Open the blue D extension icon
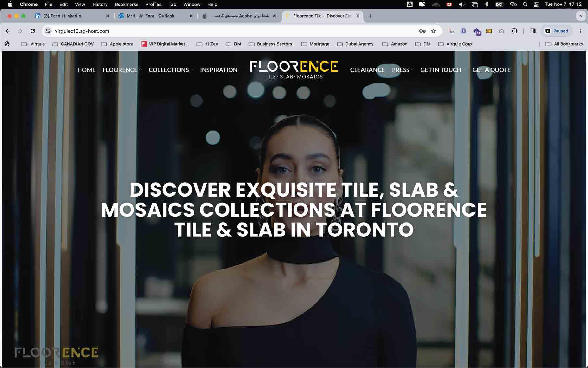 coord(464,31)
